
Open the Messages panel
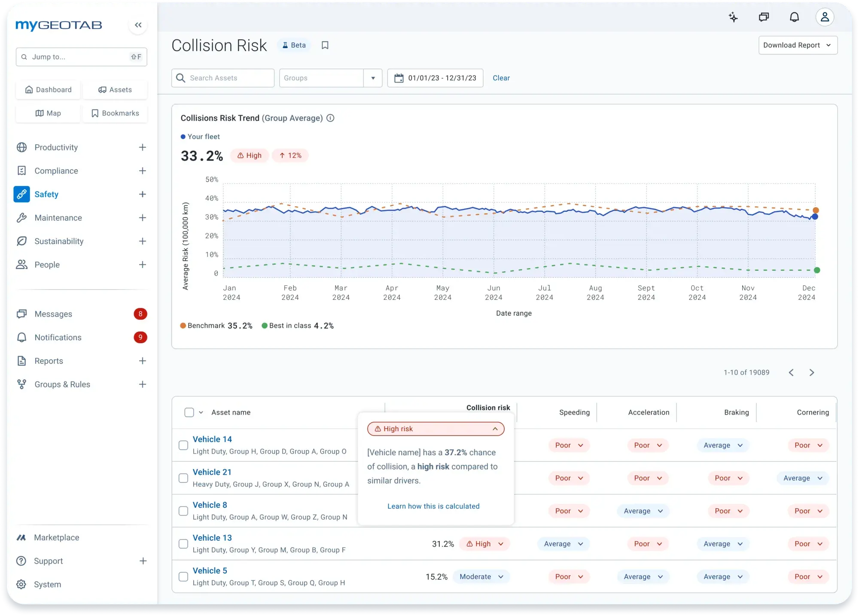(52, 314)
